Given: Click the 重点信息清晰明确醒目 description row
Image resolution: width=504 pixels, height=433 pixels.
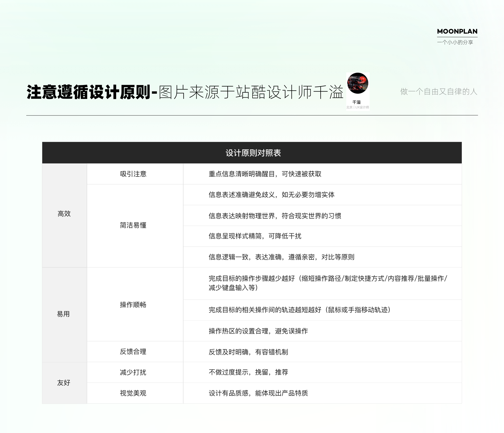Looking at the screenshot, I should tap(265, 174).
